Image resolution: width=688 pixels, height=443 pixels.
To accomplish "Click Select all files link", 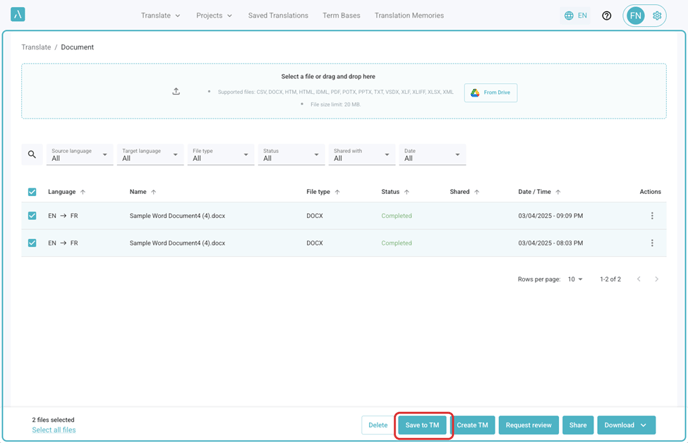I will click(x=54, y=430).
